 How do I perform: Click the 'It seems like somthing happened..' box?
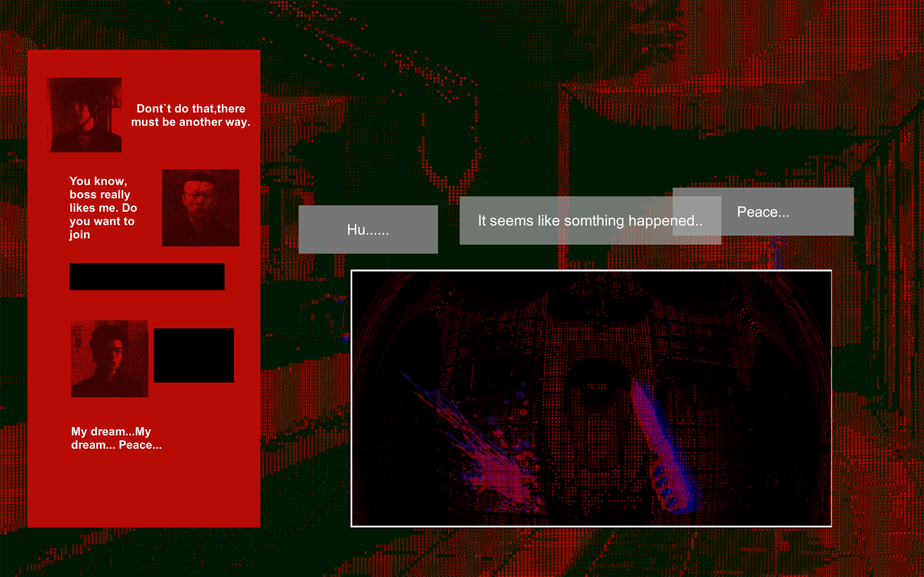coord(590,220)
